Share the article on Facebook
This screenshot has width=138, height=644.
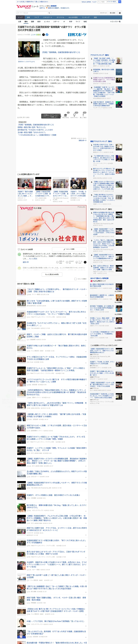pos(47,35)
